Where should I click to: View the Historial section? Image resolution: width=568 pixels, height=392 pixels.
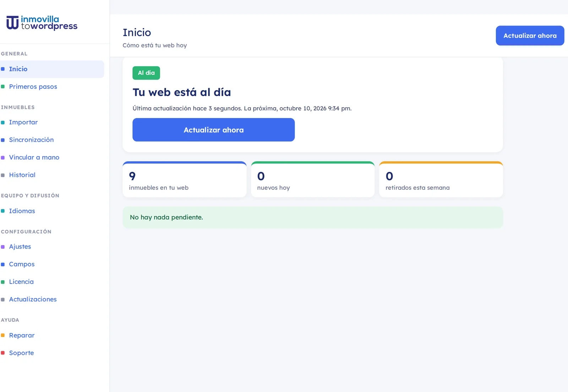pos(52,175)
